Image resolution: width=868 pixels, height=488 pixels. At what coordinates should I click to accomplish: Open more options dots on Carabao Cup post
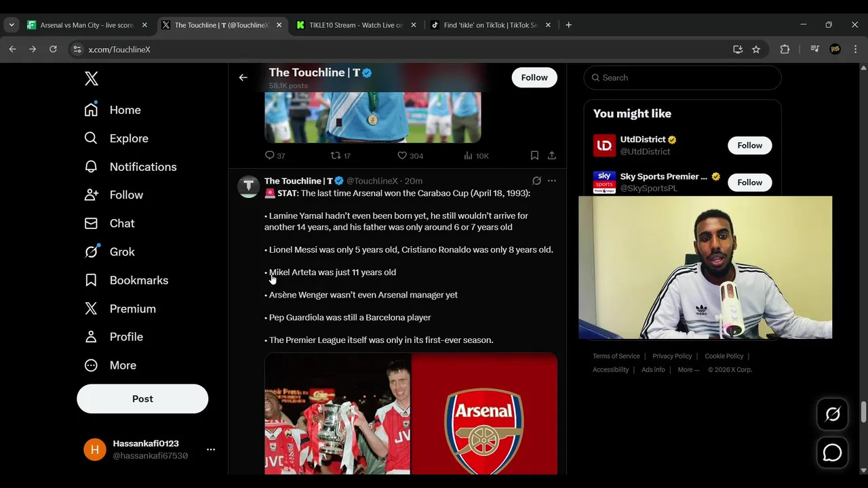tap(552, 181)
